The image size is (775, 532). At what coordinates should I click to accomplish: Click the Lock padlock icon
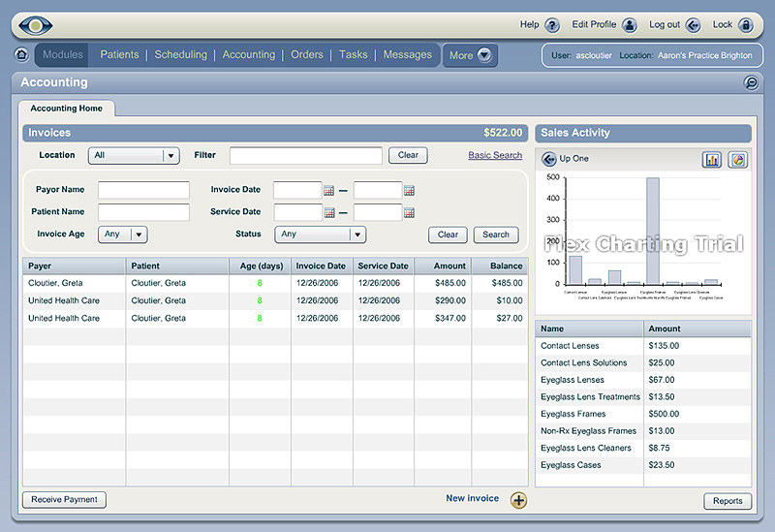[745, 25]
